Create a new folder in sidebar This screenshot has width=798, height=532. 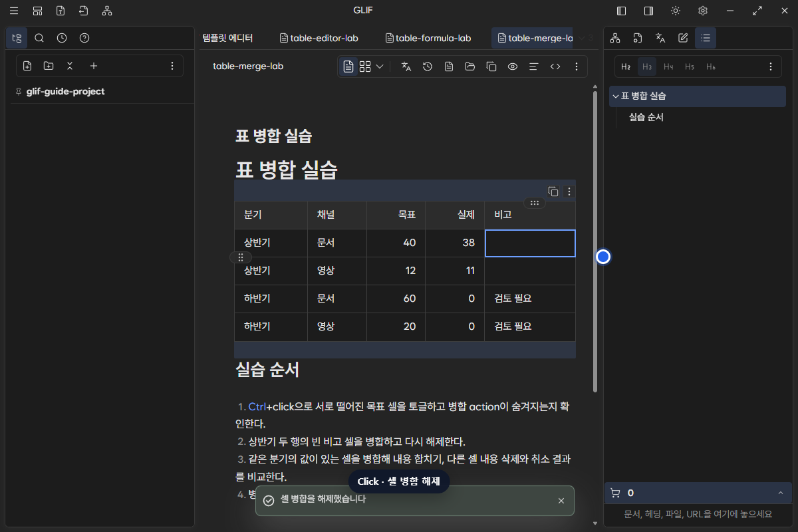[49, 66]
